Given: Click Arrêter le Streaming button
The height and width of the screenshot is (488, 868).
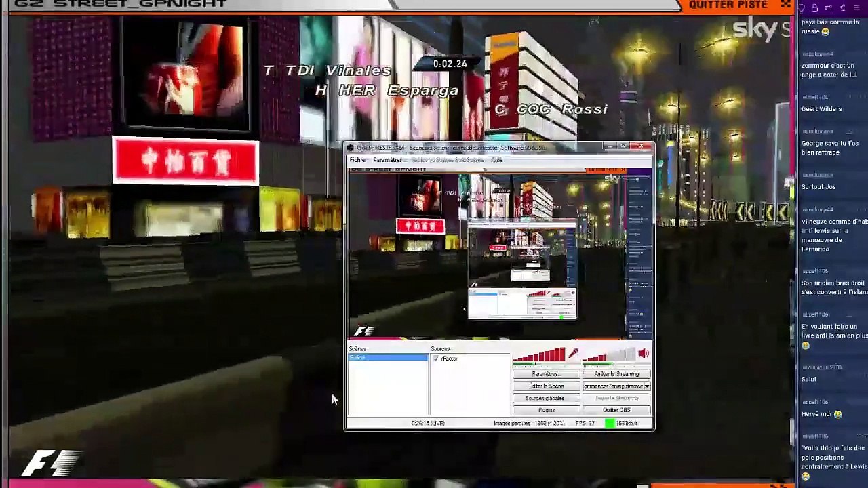Looking at the screenshot, I should point(616,374).
